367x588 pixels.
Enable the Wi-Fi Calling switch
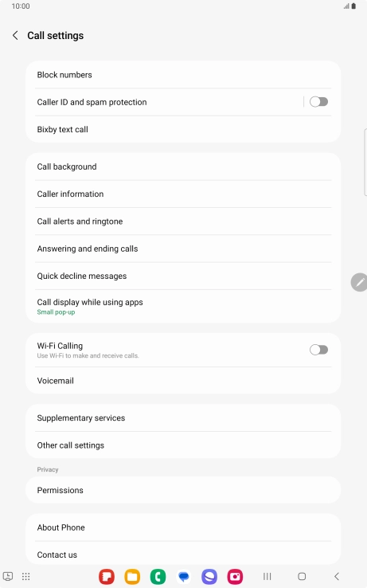(x=318, y=350)
